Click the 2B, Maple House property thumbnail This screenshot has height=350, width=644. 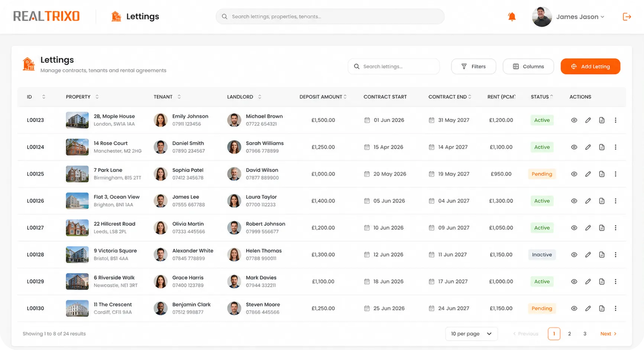[77, 120]
